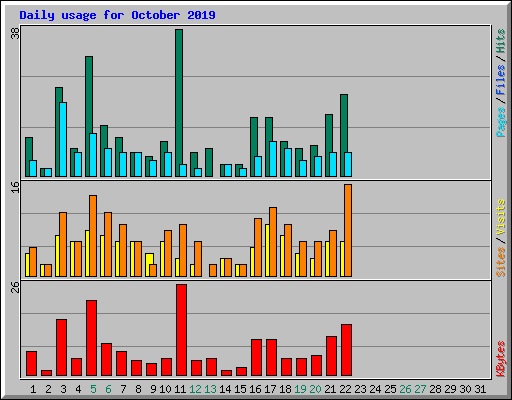This screenshot has width=512, height=400.
Task: Click the '26' scale label of the KBytes chart
Action: 16,287
